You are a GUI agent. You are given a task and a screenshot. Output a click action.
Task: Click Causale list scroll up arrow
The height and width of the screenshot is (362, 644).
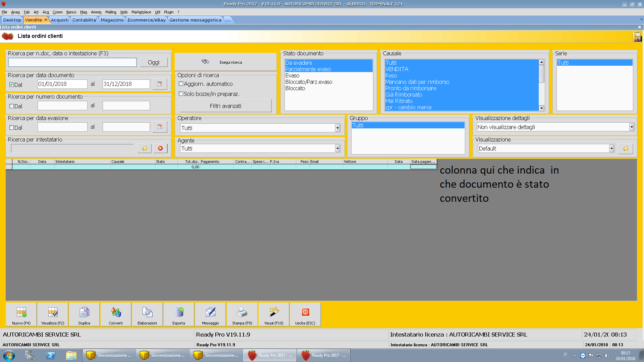(x=541, y=62)
